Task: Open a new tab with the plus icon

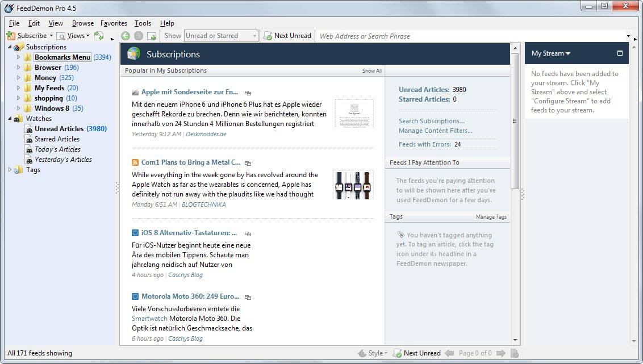Action: click(x=152, y=36)
